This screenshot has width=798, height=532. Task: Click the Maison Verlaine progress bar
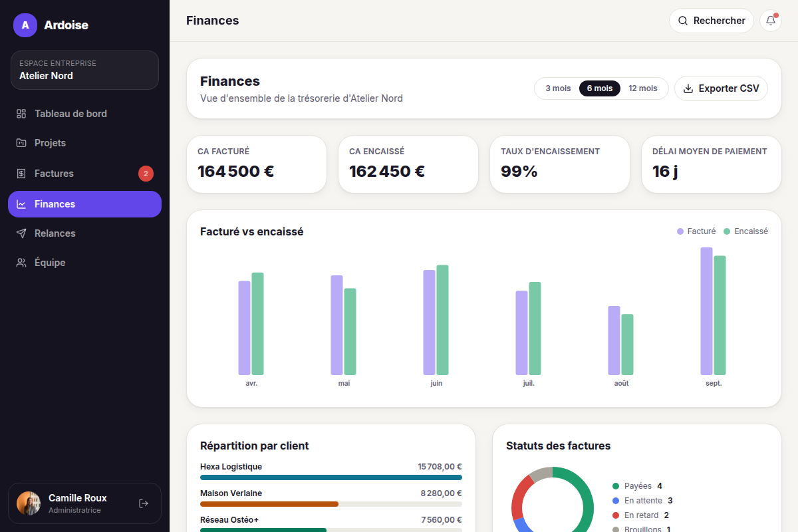331,504
